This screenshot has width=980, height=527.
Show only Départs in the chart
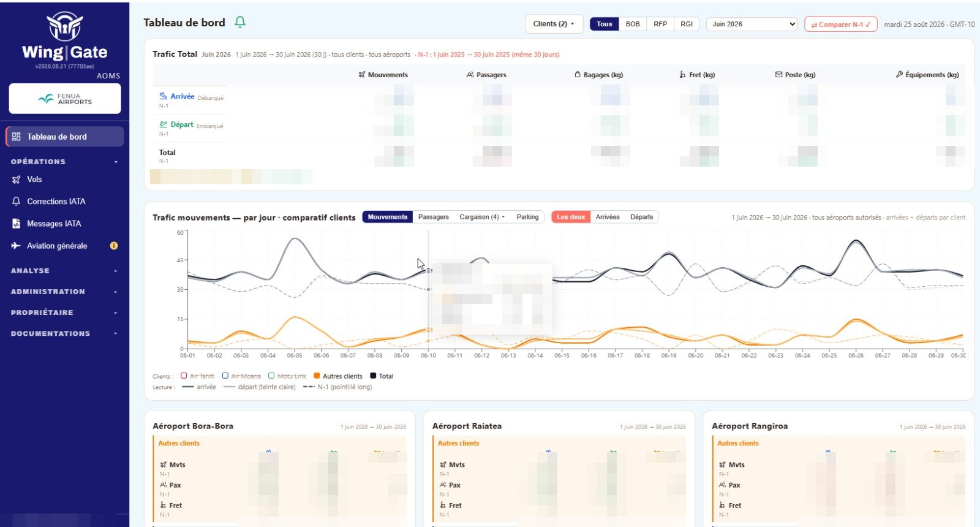tap(641, 217)
